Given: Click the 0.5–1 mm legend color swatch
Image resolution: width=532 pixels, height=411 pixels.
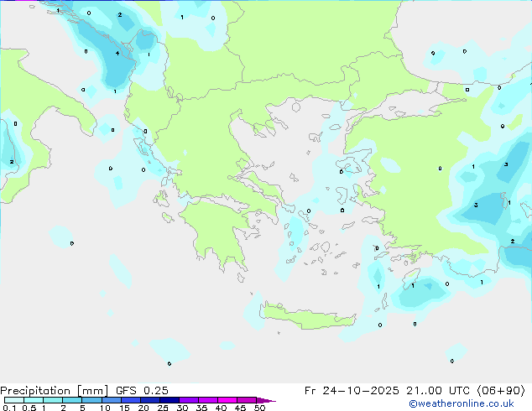Looking at the screenshot, I should 34,400.
